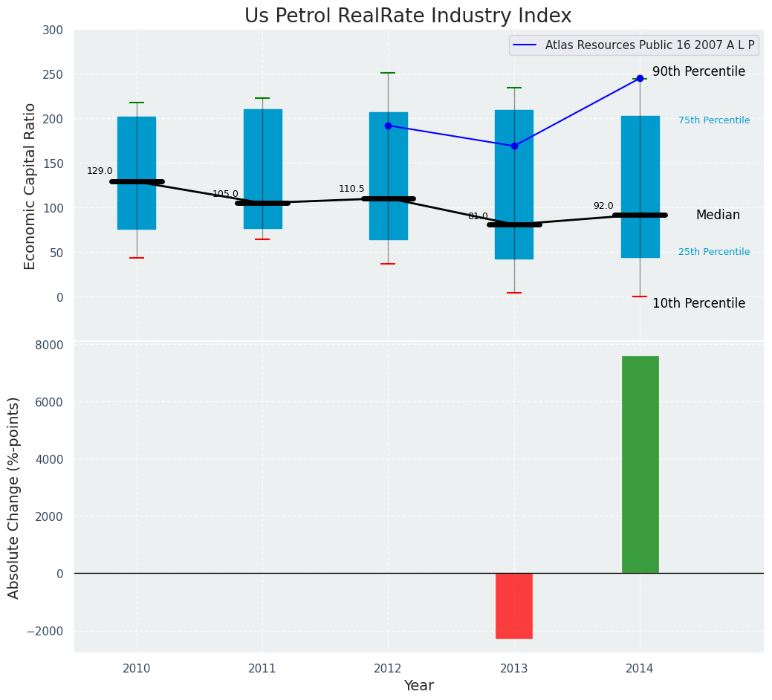
Task: Click the Year x-axis title
Action: pyautogui.click(x=418, y=686)
